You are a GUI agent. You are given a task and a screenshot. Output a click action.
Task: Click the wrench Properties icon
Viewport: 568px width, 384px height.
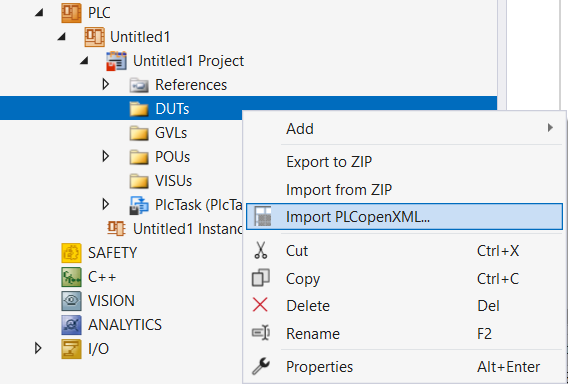(x=261, y=366)
